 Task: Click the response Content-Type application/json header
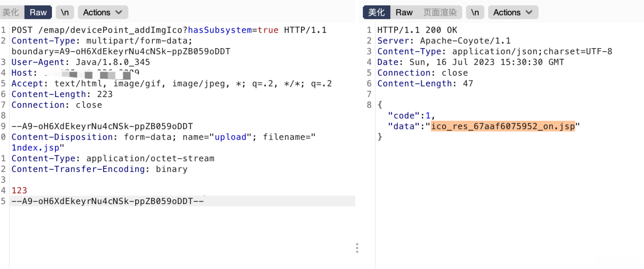click(495, 52)
